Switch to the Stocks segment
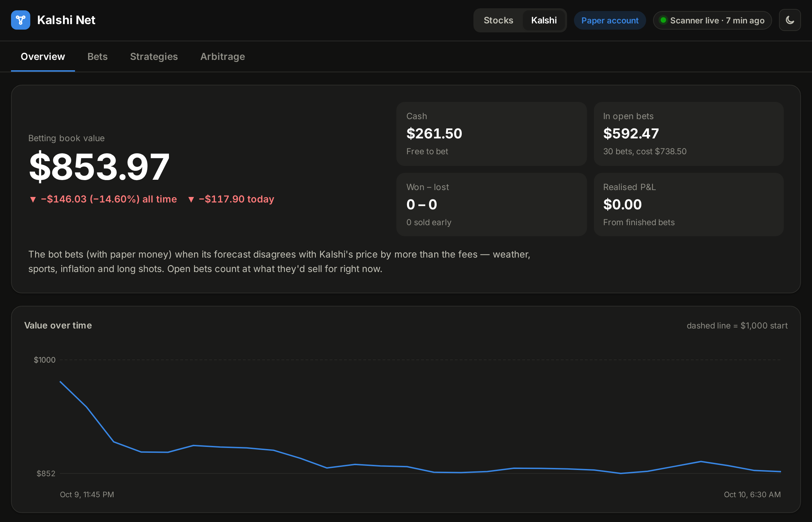The width and height of the screenshot is (812, 522). pos(498,20)
